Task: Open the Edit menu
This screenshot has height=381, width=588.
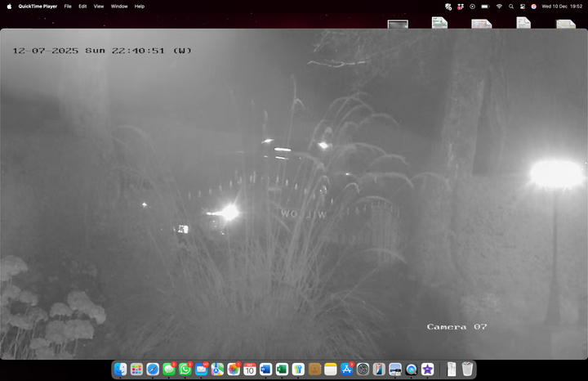Action: click(x=82, y=6)
